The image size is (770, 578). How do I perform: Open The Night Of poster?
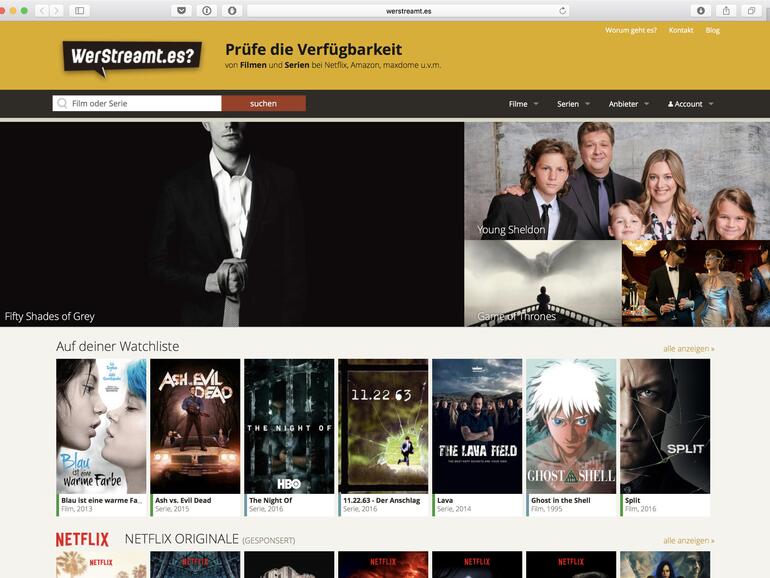[289, 426]
